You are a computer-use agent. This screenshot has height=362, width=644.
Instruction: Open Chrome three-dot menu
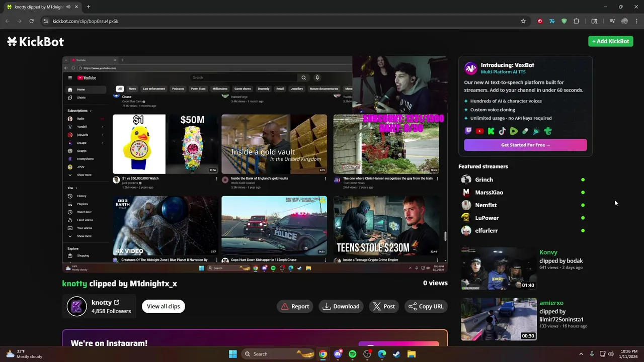click(x=636, y=21)
